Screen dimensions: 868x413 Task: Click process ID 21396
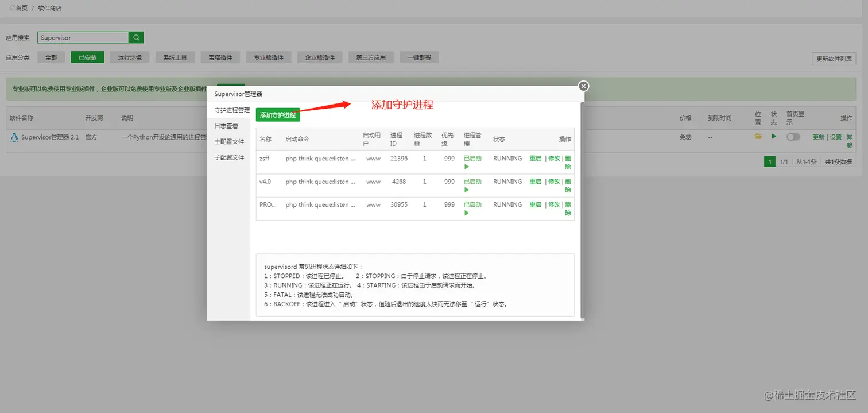coord(399,158)
